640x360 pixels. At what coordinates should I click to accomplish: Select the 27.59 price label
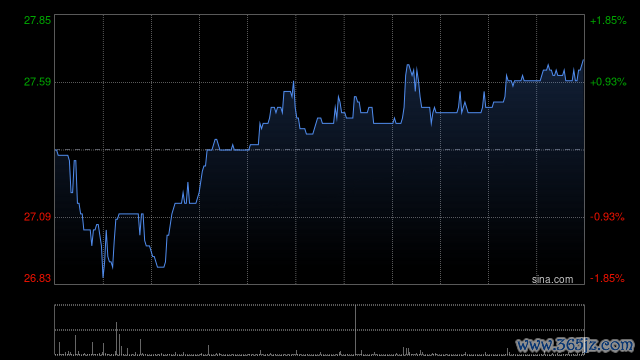(37, 82)
